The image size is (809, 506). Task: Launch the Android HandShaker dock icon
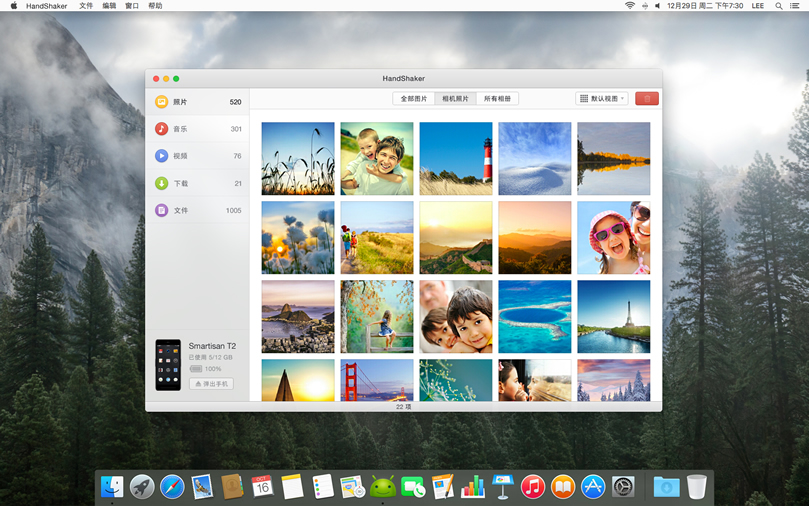point(382,487)
